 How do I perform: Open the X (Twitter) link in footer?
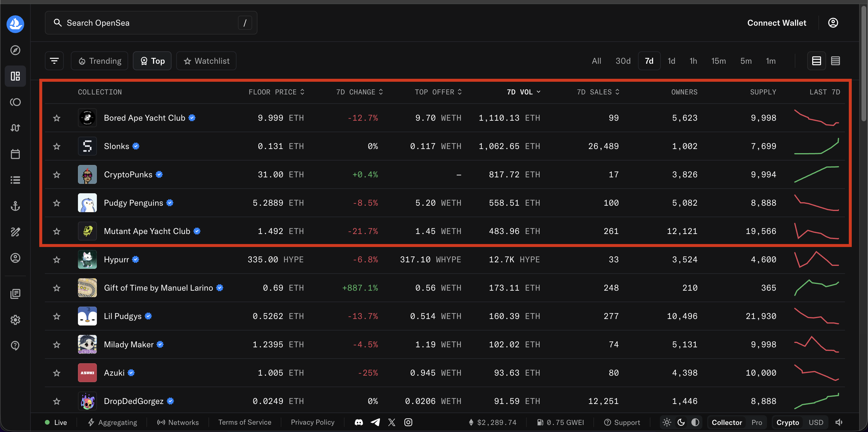(391, 422)
